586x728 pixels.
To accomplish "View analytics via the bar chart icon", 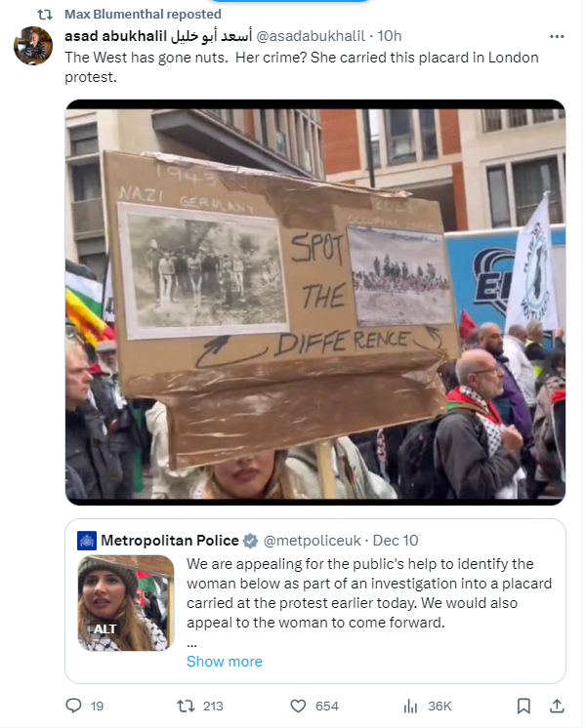I will [x=410, y=706].
